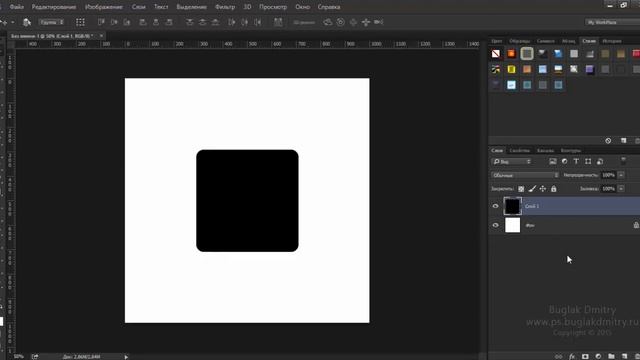Screen dimensions: 640x360
Task: Select the 3D Scale camera icon
Action: click(x=379, y=22)
